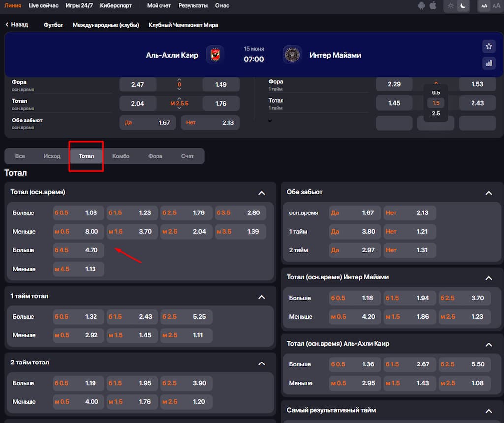Open the Android app download icon
The image size is (504, 423).
pos(421,6)
